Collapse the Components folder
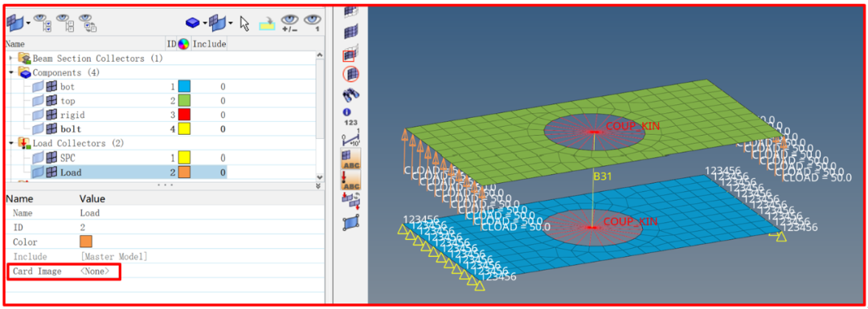 (x=11, y=72)
